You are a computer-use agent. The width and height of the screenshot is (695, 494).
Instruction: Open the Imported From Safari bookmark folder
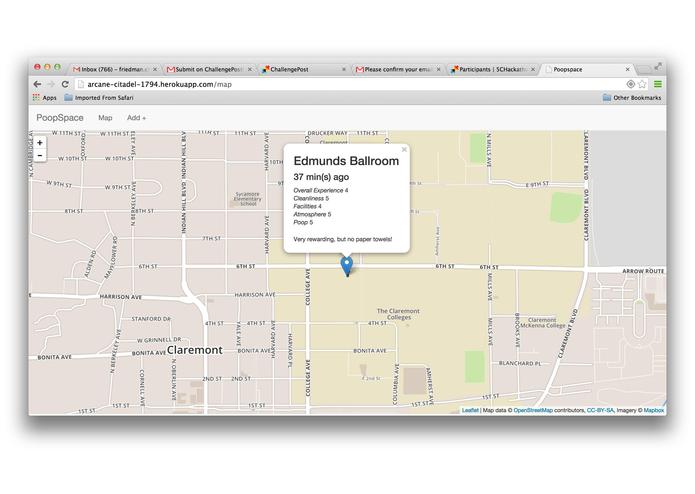pyautogui.click(x=99, y=97)
